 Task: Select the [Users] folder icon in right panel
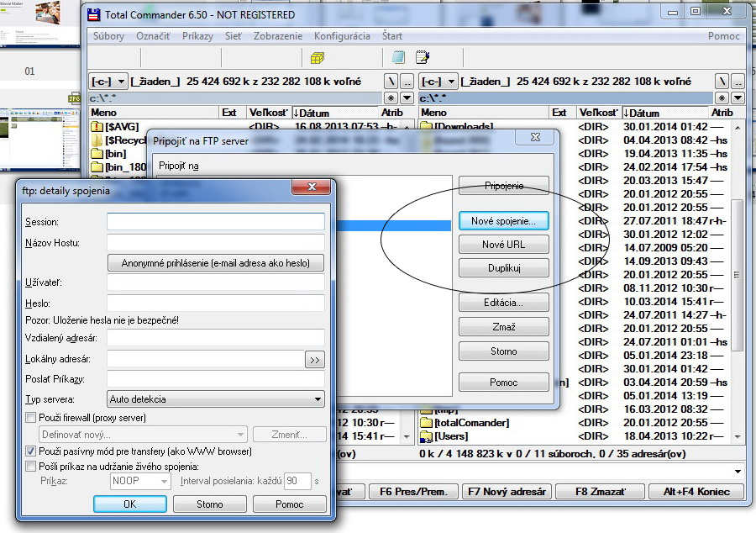click(426, 436)
